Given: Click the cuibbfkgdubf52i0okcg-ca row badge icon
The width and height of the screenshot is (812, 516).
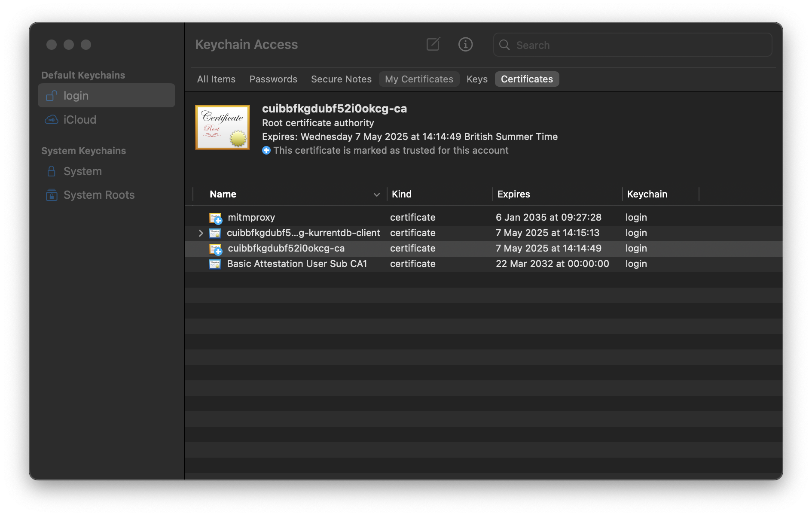Looking at the screenshot, I should (215, 248).
